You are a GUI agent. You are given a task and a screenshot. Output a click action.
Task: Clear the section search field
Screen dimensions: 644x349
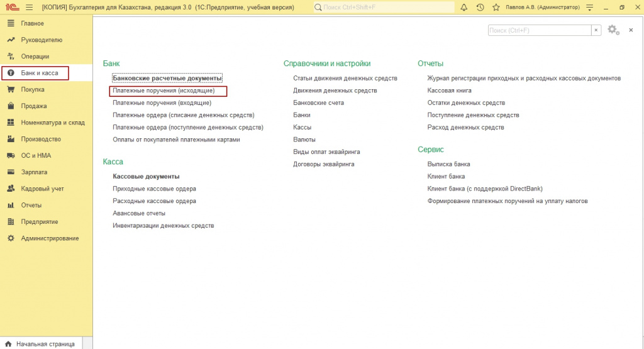pyautogui.click(x=596, y=30)
